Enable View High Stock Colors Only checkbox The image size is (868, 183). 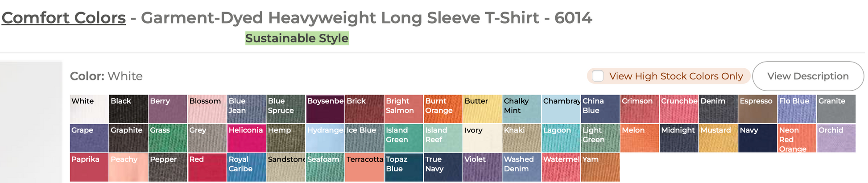pyautogui.click(x=598, y=76)
